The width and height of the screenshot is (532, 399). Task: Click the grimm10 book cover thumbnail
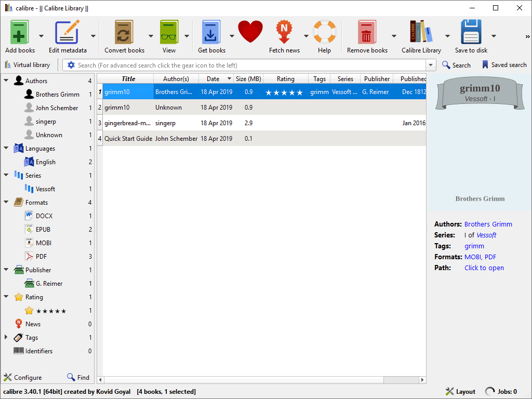coord(480,142)
